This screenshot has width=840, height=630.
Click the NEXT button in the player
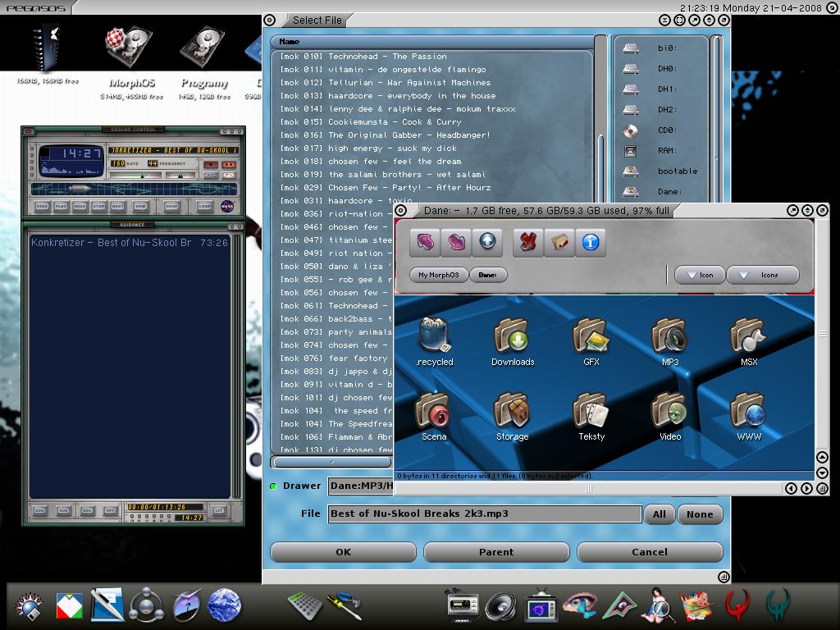coord(117,206)
